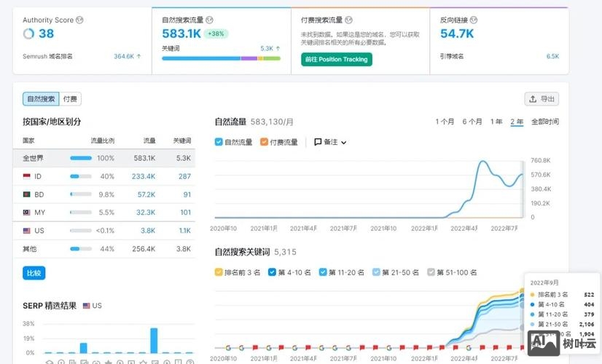The image size is (602, 364).
Task: Toggle the 付费流量 checkbox
Action: 264,142
